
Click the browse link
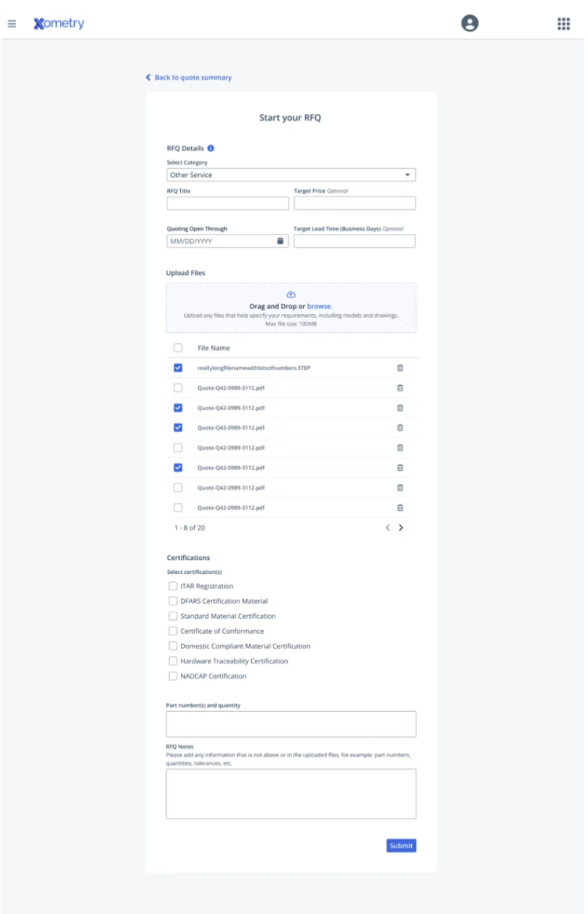(319, 306)
